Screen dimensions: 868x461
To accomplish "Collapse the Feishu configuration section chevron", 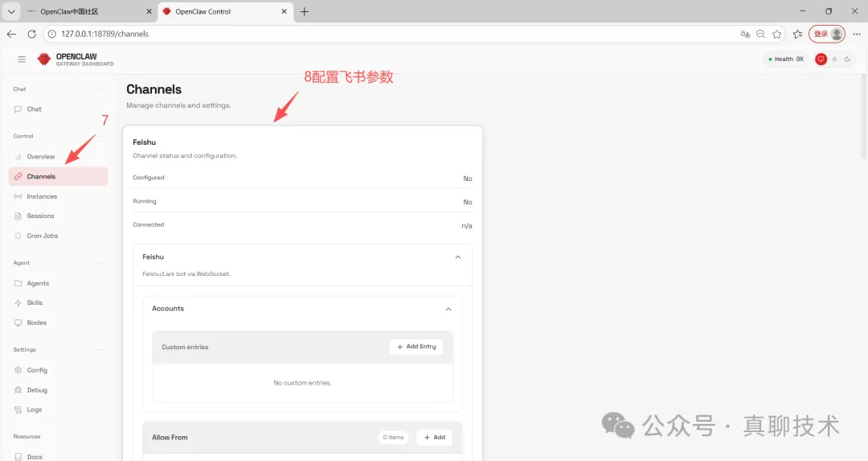I will (x=458, y=257).
